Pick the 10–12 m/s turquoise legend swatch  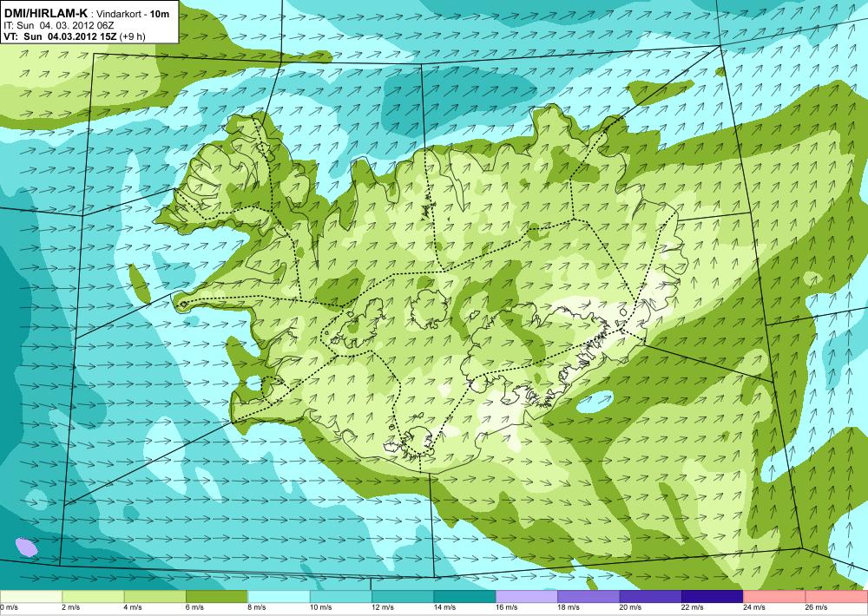pos(341,597)
